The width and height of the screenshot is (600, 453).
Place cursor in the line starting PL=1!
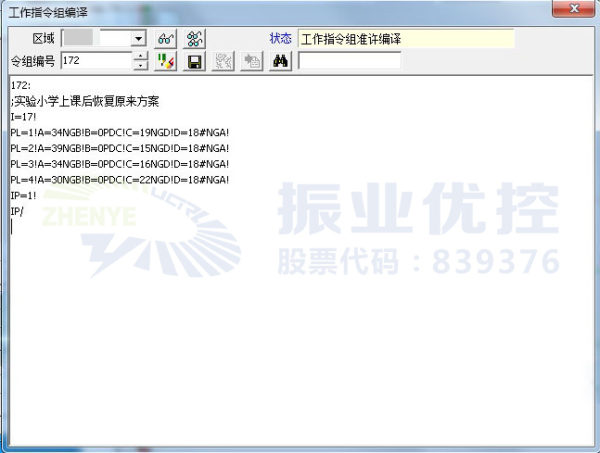coord(120,131)
